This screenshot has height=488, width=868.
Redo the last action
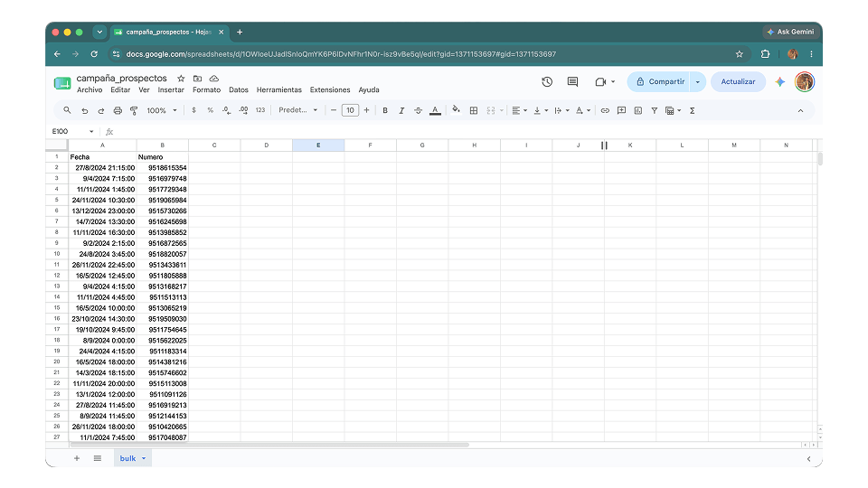point(100,110)
